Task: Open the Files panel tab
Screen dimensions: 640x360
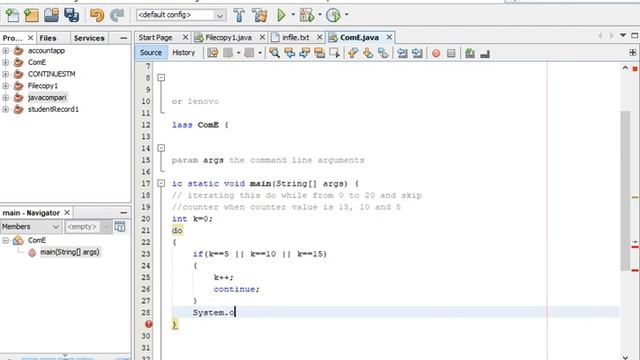Action: tap(48, 38)
